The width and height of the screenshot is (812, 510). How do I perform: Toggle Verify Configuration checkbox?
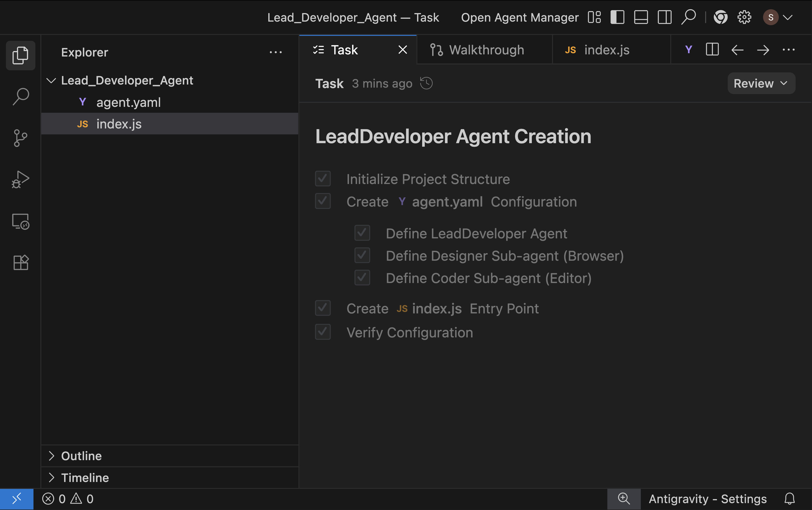[323, 332]
